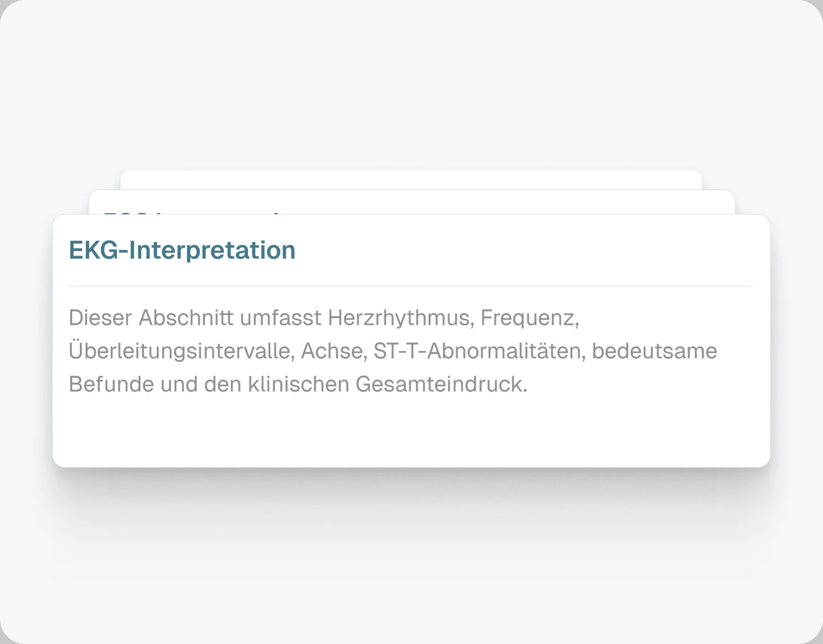Click the word 'Frequenz' in the description

click(530, 318)
